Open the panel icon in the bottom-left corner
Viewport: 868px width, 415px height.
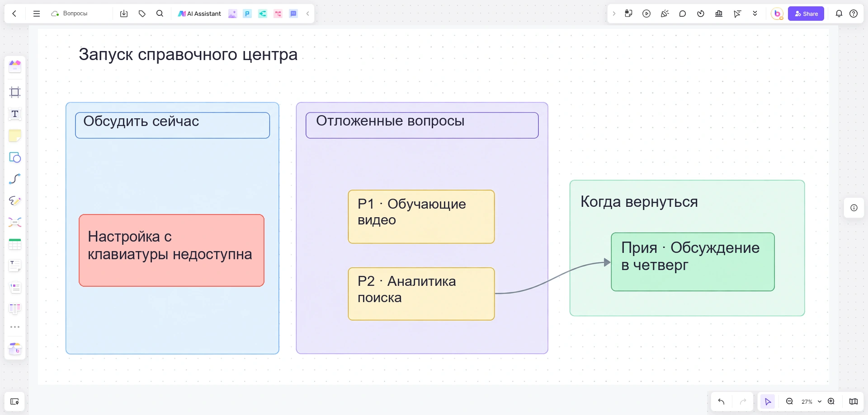[x=14, y=401]
